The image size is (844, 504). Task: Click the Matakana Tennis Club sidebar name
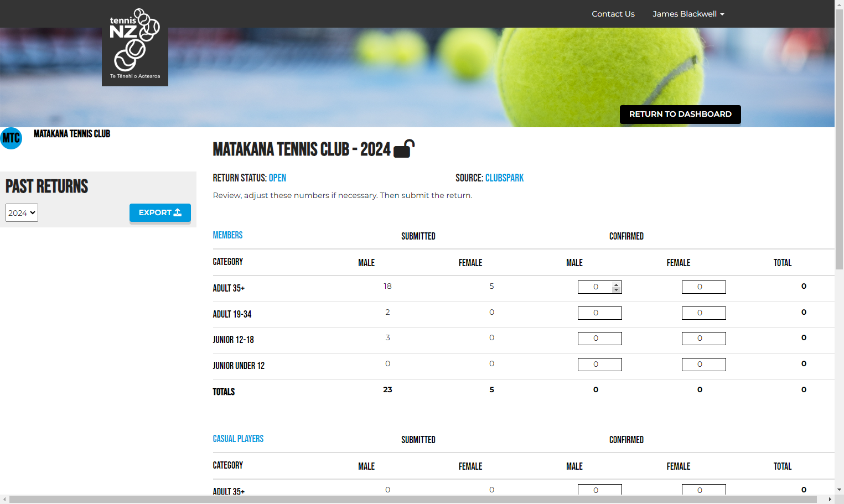coord(72,134)
